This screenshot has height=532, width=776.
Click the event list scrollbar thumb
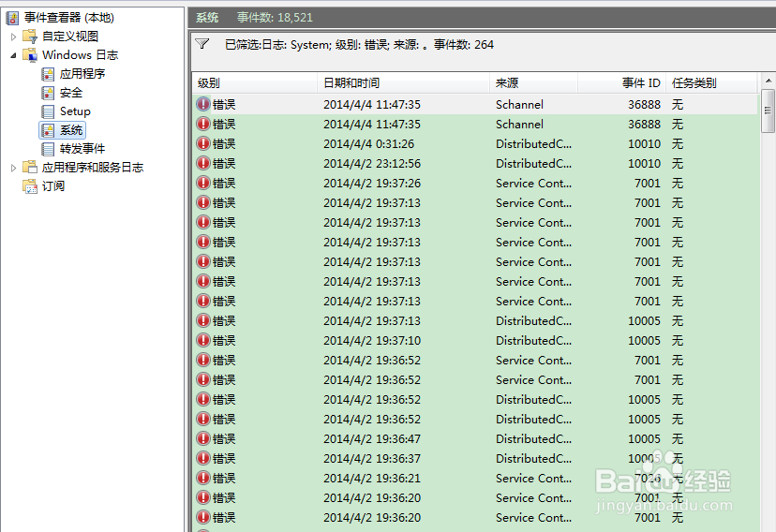point(769,111)
